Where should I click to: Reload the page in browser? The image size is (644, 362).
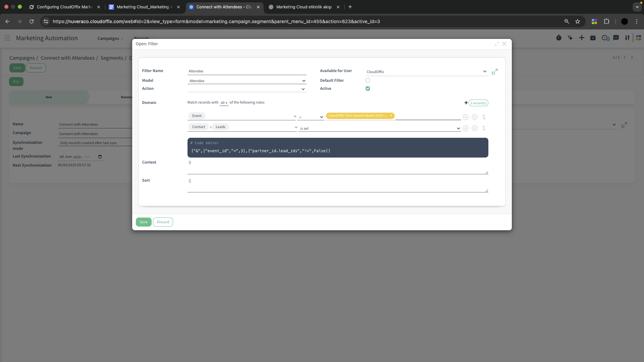click(32, 21)
